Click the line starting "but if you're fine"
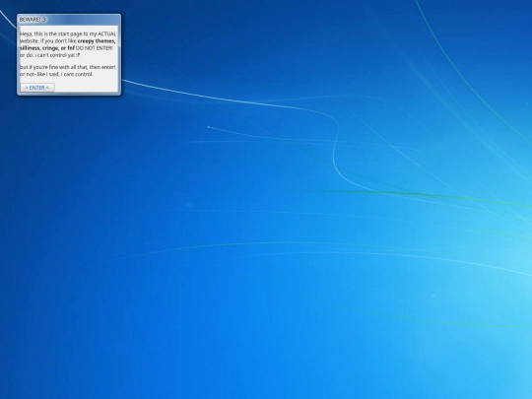This screenshot has width=532, height=399. click(68, 67)
